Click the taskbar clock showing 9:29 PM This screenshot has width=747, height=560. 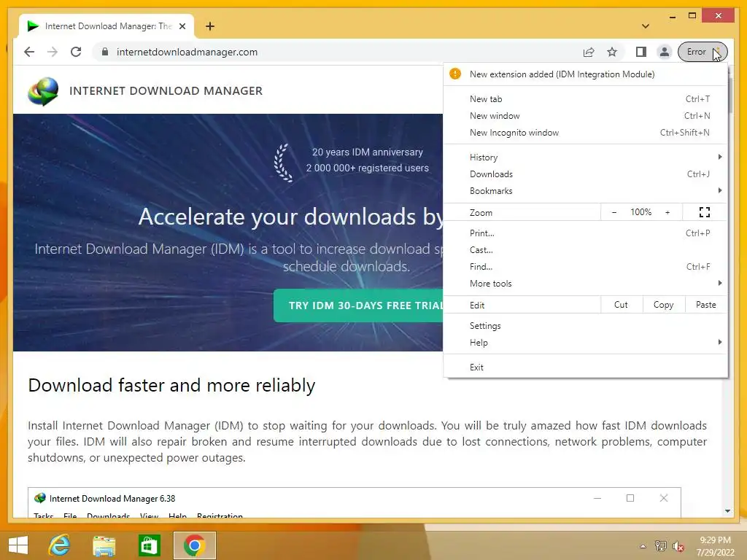pyautogui.click(x=715, y=546)
